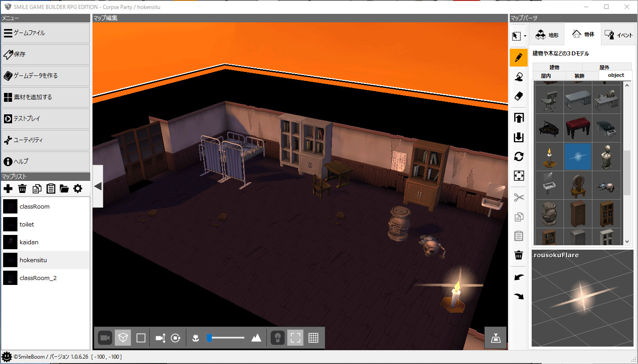Click the 素材を追加する button
The height and width of the screenshot is (364, 638).
(46, 97)
